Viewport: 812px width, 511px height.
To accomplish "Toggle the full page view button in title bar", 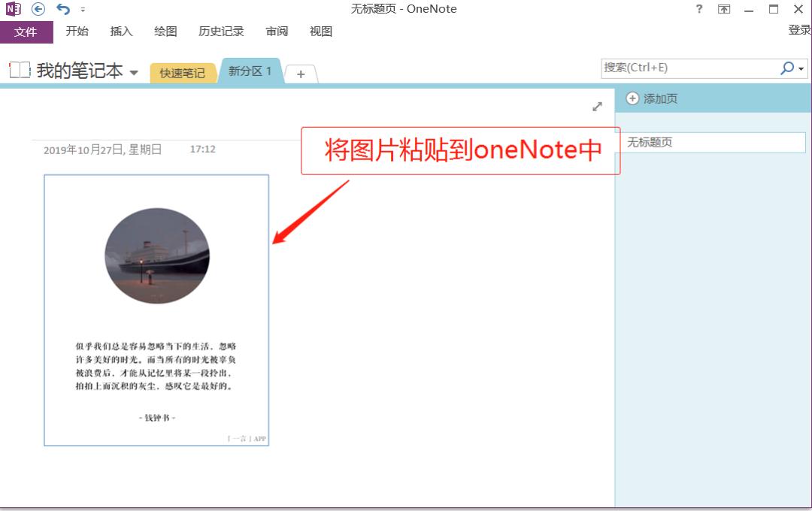I will 724,9.
